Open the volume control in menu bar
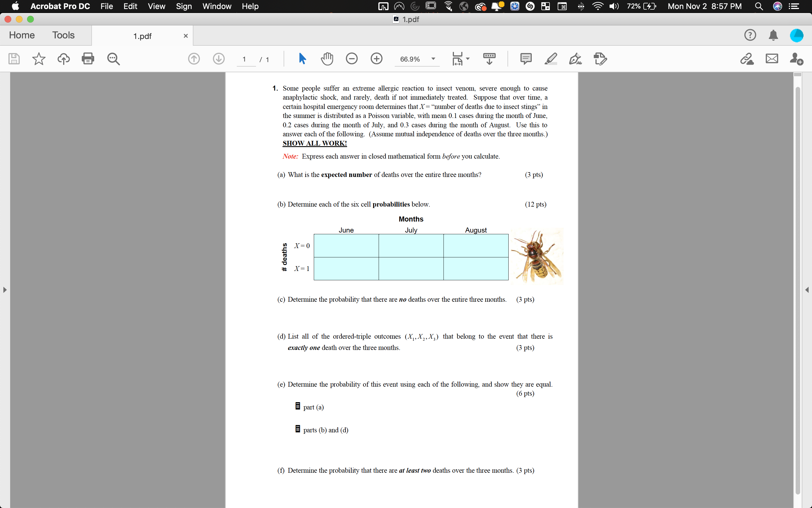The image size is (812, 508). (x=614, y=6)
